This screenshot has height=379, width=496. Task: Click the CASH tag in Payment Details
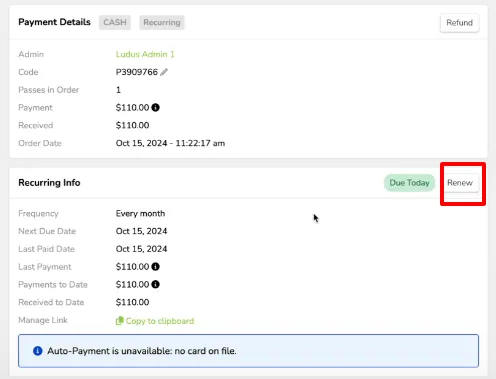click(x=115, y=22)
